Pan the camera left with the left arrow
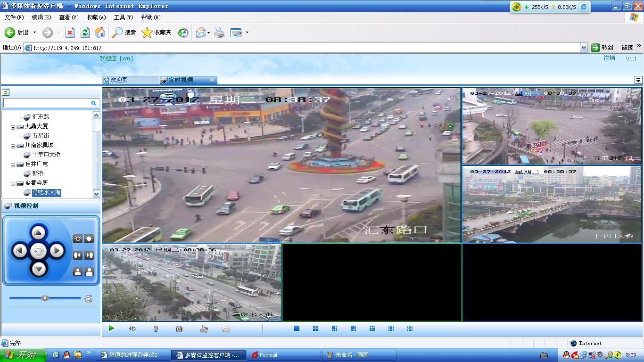Screen dimensions: 644x362 (x=20, y=251)
